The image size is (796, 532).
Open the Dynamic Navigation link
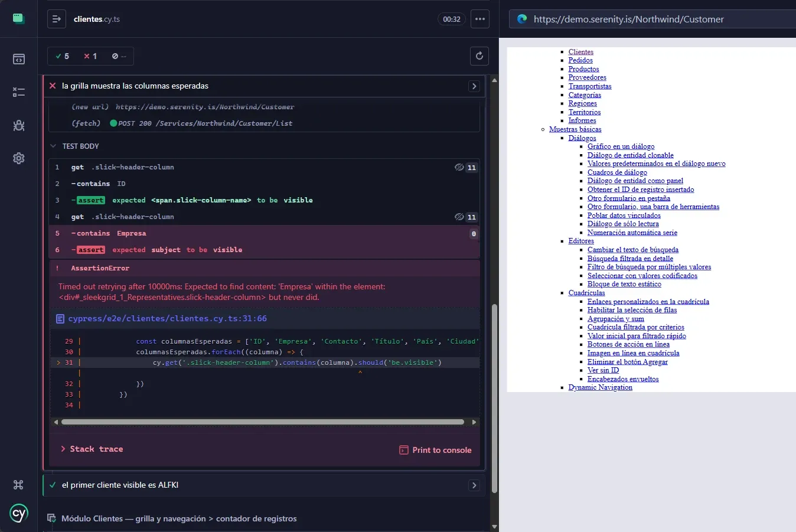(600, 387)
